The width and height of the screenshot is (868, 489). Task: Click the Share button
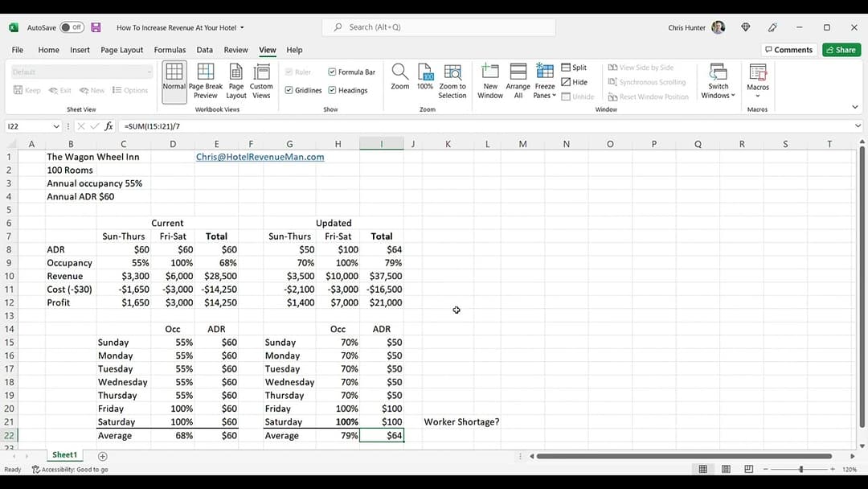[841, 50]
